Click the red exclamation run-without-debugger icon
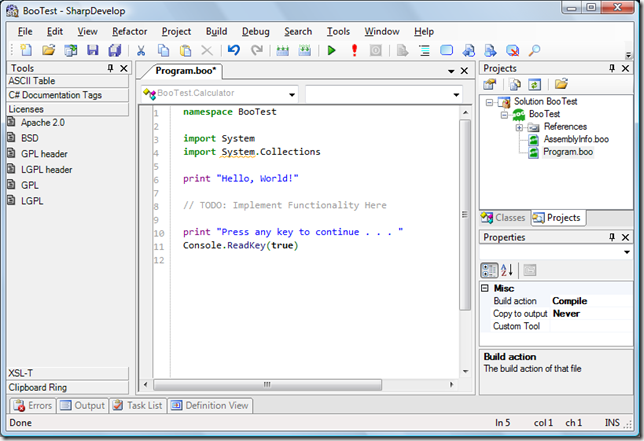The image size is (644, 441). point(354,51)
